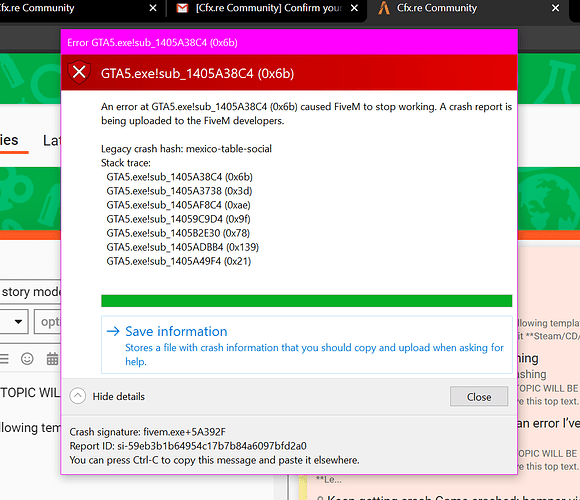Click the calendar date icon in the editor toolbar
The height and width of the screenshot is (500, 580).
[52, 359]
